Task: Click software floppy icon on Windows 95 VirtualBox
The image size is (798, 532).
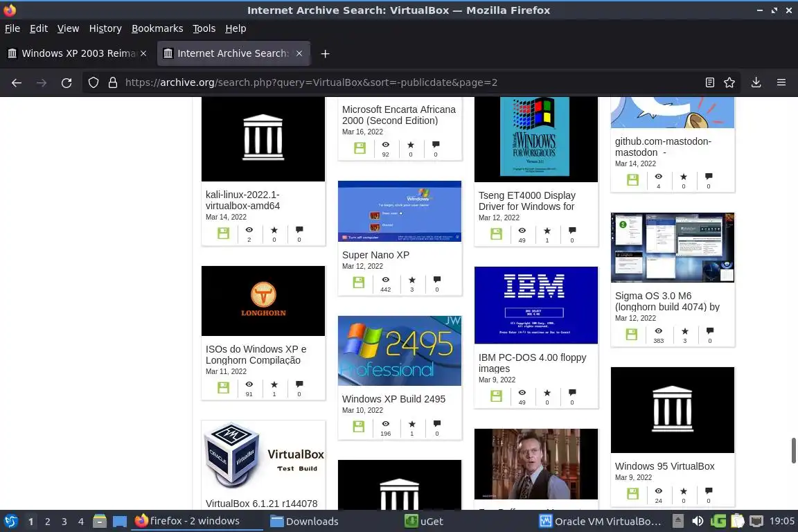Action: pyautogui.click(x=632, y=494)
